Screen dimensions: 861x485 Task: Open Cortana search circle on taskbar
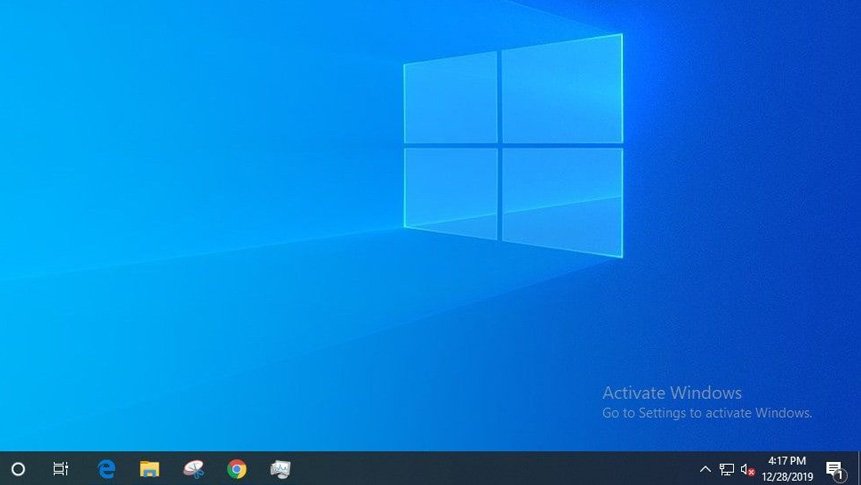click(x=17, y=469)
